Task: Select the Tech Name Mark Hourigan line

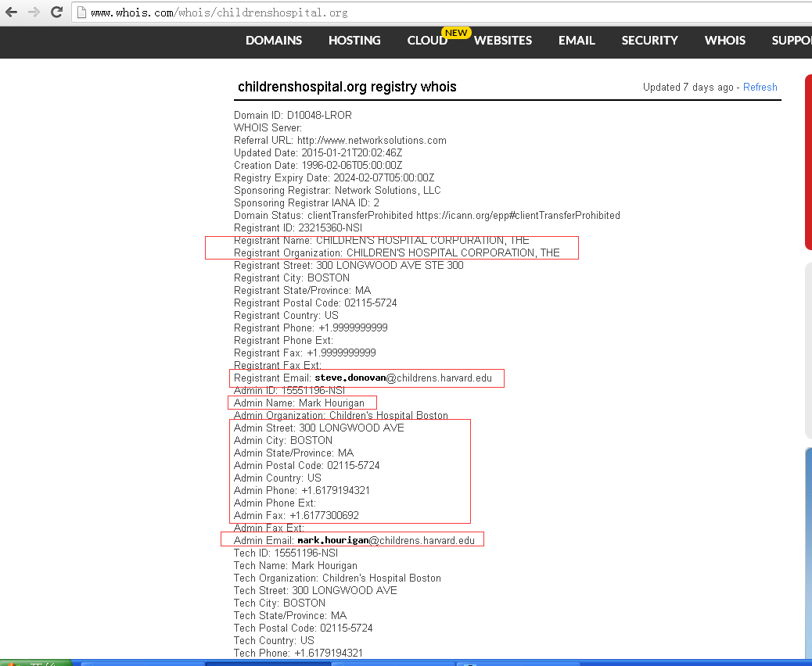Action: point(295,565)
